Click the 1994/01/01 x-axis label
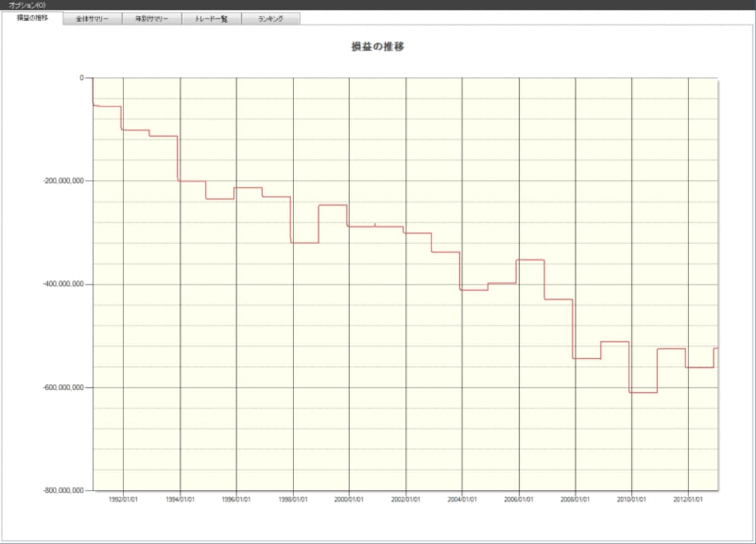This screenshot has width=756, height=544. pos(180,500)
